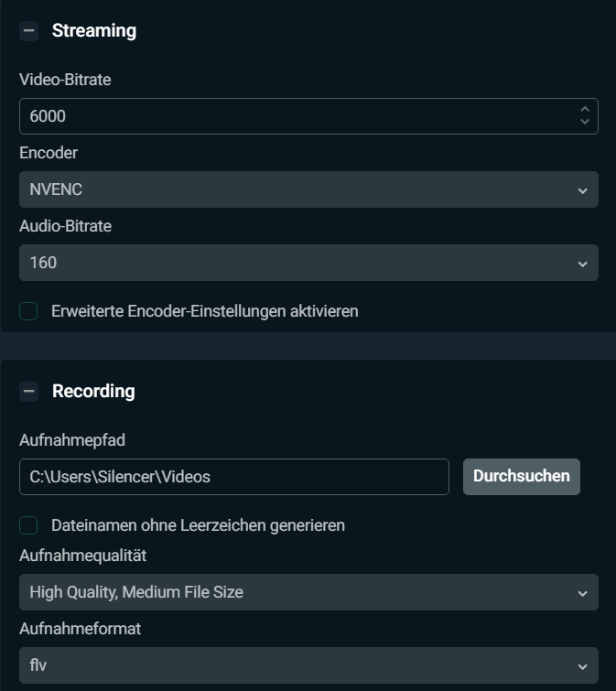Collapse the Recording section minus icon
The width and height of the screenshot is (616, 691).
(x=29, y=392)
